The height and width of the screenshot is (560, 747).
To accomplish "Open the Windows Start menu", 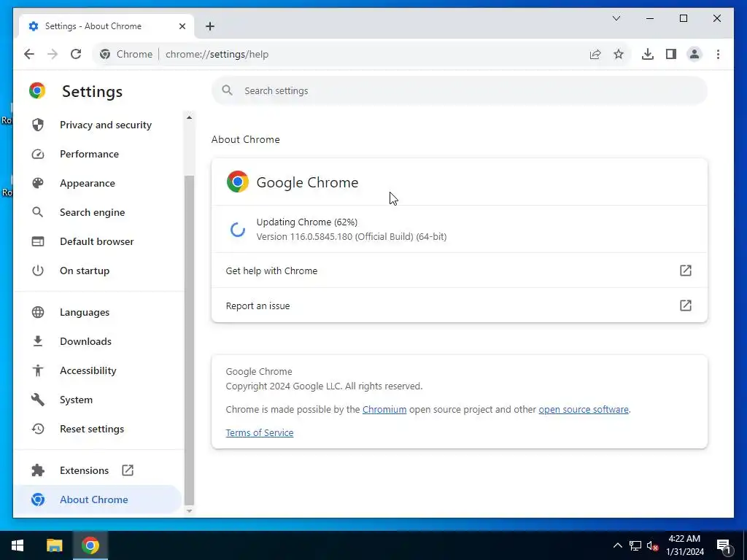I will (x=18, y=545).
